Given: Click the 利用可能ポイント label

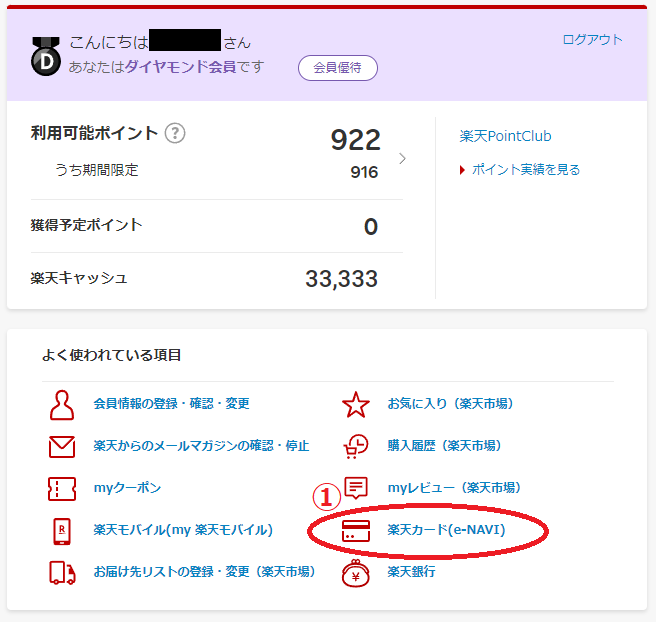Looking at the screenshot, I should tap(94, 133).
